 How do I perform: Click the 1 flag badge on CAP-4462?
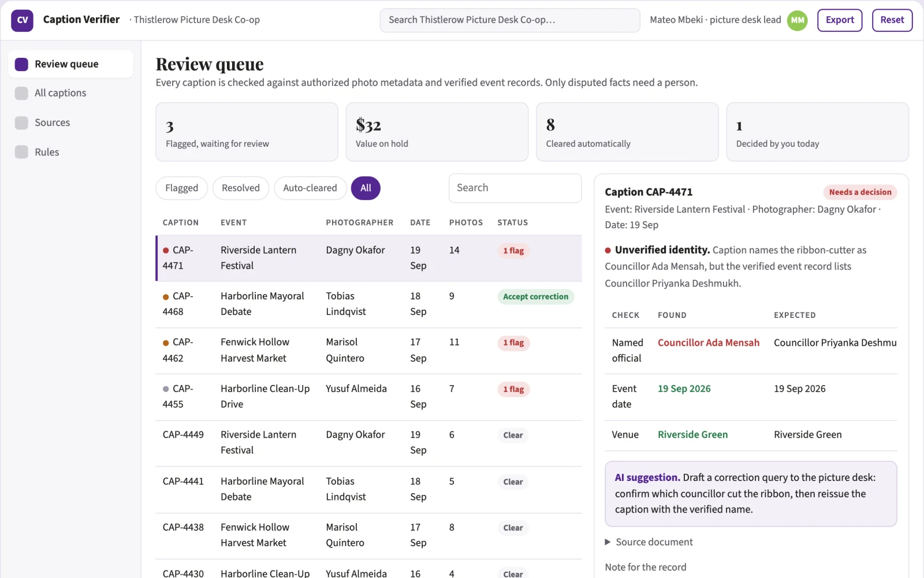pyautogui.click(x=513, y=343)
